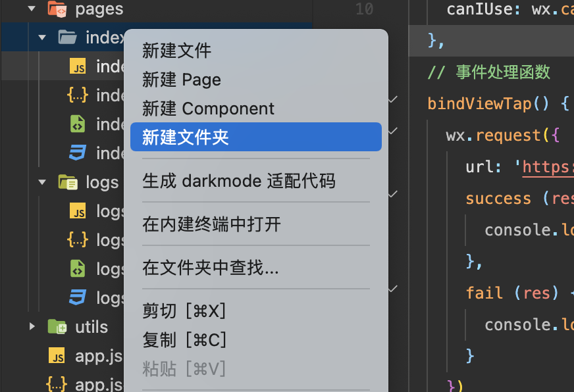Viewport: 574px width, 392px height.
Task: Expand the utils folder arrow
Action: click(x=32, y=326)
